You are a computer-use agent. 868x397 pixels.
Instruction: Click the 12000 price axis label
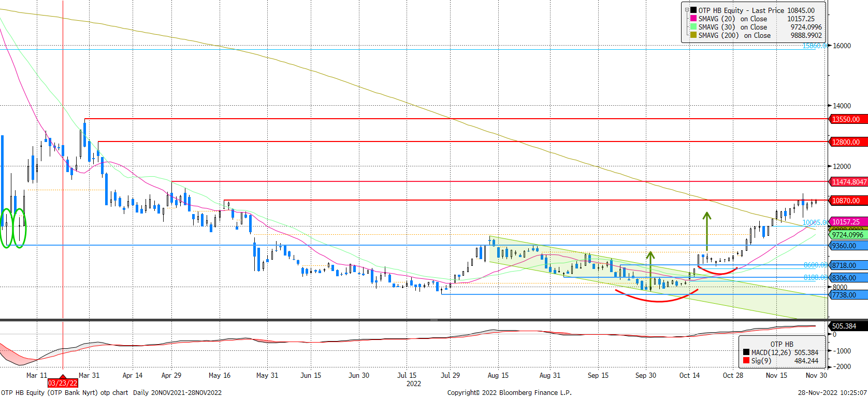(x=842, y=166)
